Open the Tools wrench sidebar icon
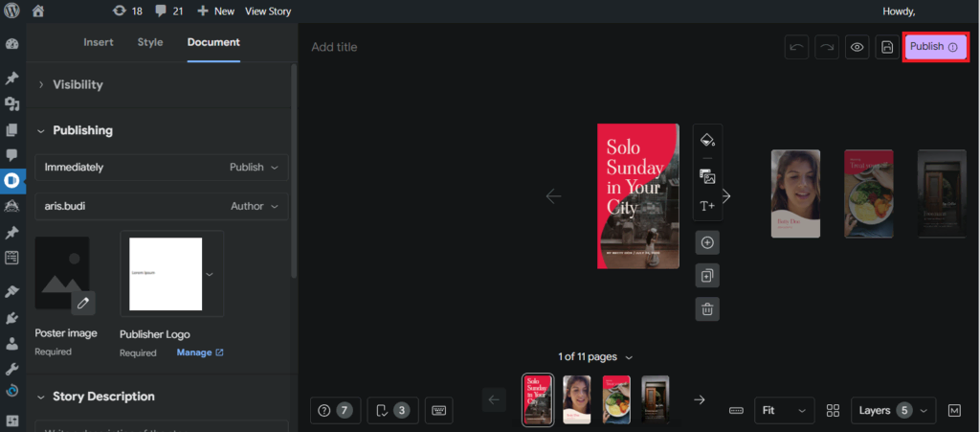980x432 pixels. click(11, 369)
